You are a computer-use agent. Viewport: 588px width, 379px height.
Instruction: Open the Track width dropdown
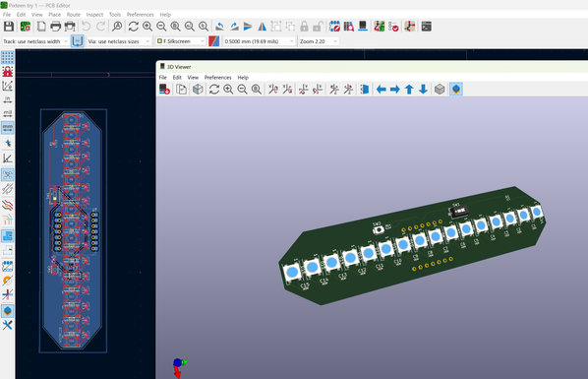click(x=35, y=41)
